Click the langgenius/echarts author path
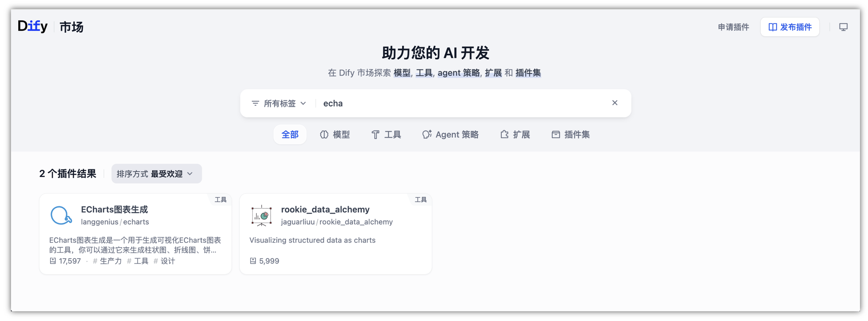Viewport: 868px width, 321px height. pos(115,222)
